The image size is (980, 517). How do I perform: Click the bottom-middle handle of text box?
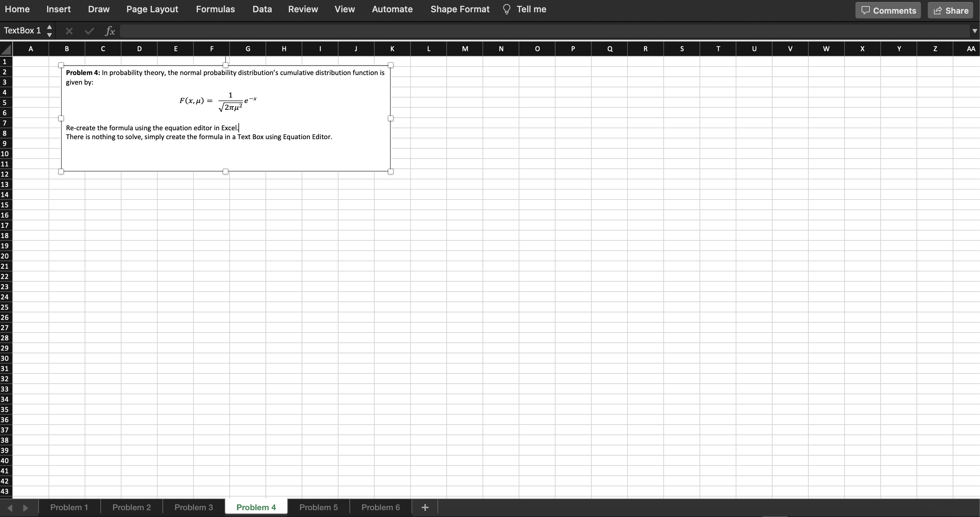click(226, 172)
